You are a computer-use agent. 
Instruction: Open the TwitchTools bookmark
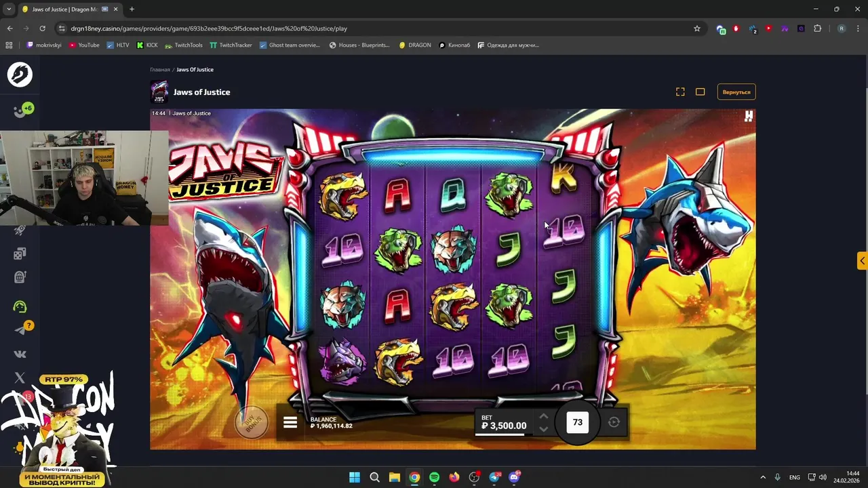click(x=184, y=45)
